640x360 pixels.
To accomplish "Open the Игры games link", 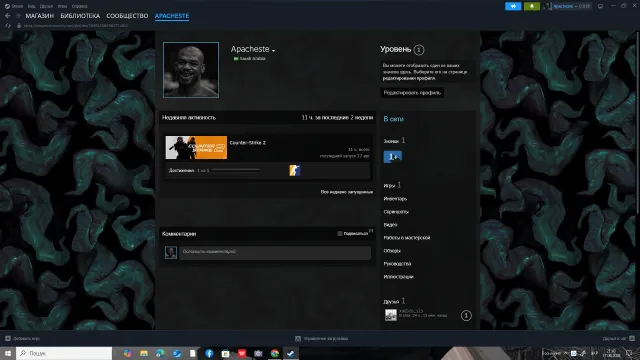I will pyautogui.click(x=389, y=185).
